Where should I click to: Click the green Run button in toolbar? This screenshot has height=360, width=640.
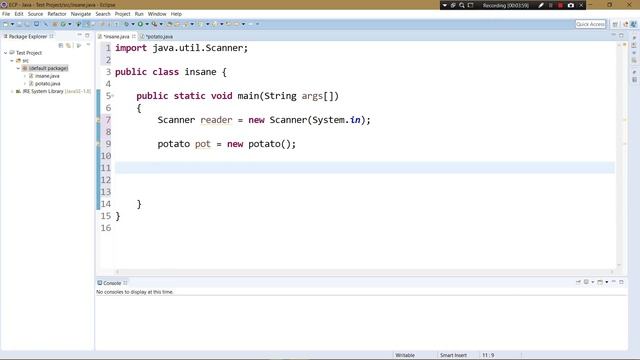[x=140, y=24]
